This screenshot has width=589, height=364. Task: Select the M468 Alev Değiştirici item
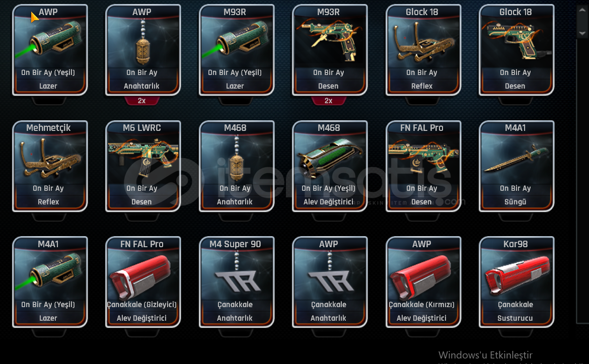tap(330, 166)
